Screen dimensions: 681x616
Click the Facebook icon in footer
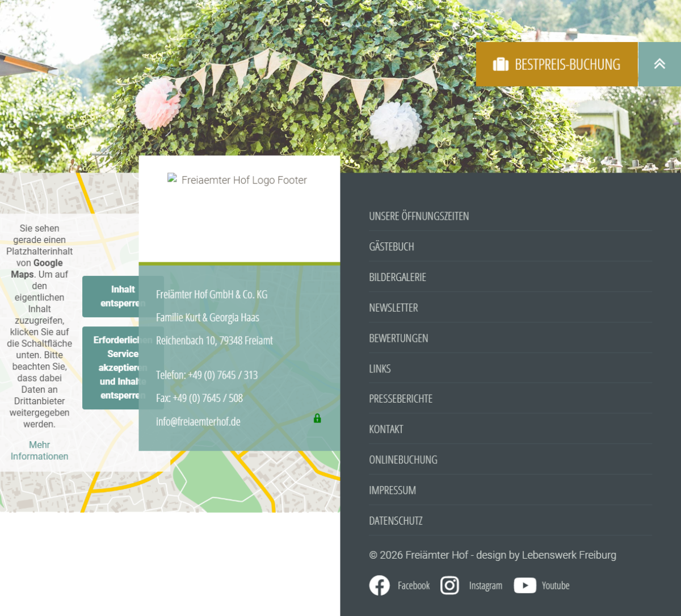pos(379,585)
